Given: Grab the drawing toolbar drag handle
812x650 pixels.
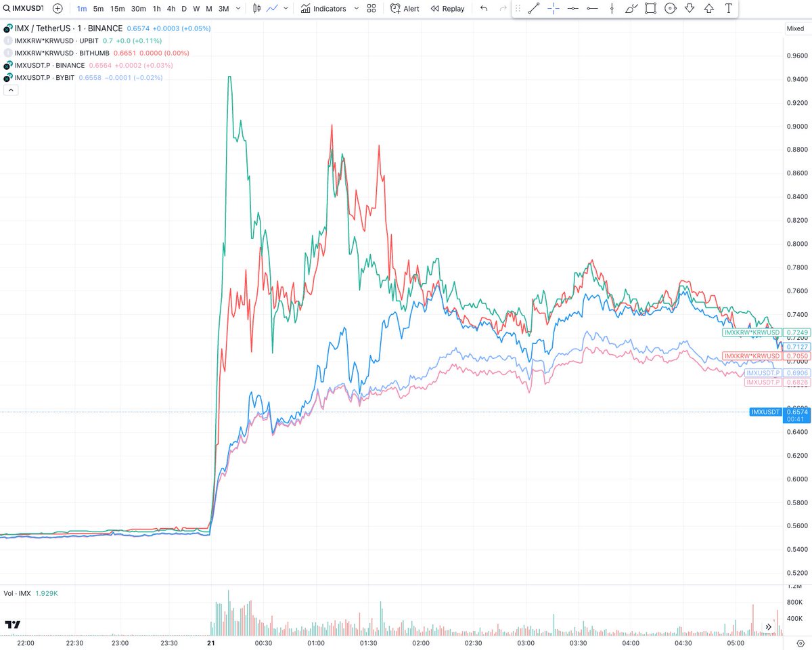Looking at the screenshot, I should (518, 9).
